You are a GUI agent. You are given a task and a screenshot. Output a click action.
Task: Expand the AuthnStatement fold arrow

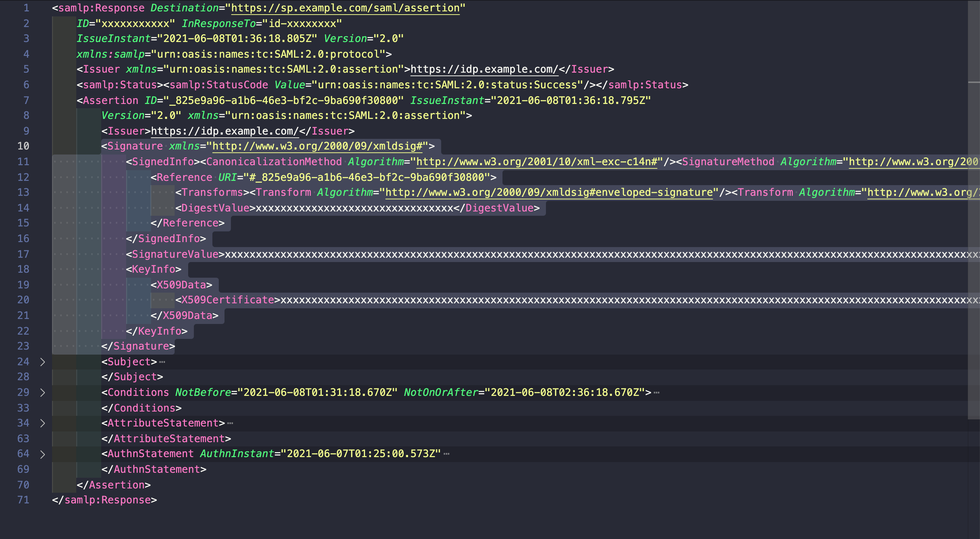(x=43, y=454)
